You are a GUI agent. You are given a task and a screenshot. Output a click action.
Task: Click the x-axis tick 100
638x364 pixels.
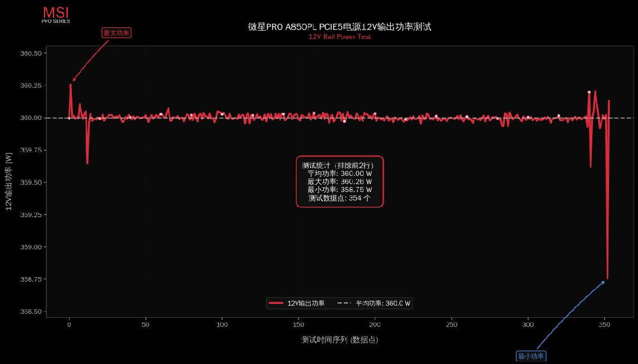(x=222, y=325)
